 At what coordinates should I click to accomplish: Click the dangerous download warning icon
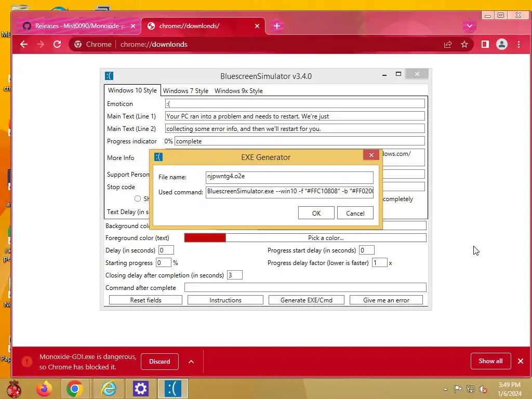click(27, 362)
